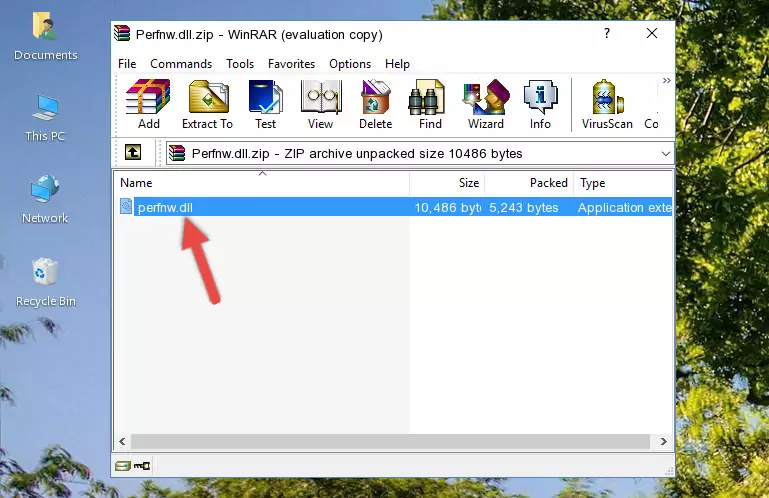Click the Delete toolbar icon
The image size is (769, 498).
376,105
